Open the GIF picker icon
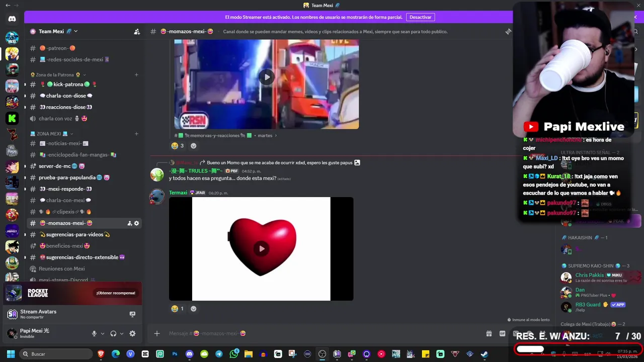The height and width of the screenshot is (362, 644). point(502,333)
